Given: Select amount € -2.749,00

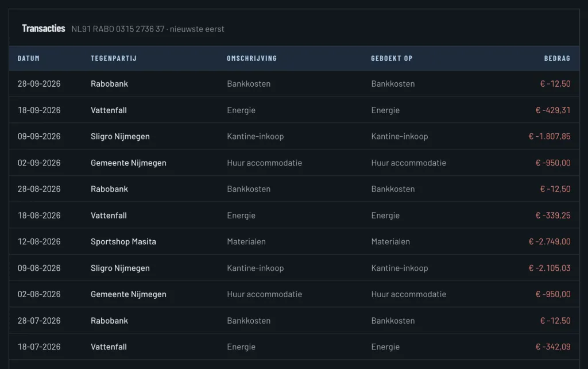Looking at the screenshot, I should (550, 241).
